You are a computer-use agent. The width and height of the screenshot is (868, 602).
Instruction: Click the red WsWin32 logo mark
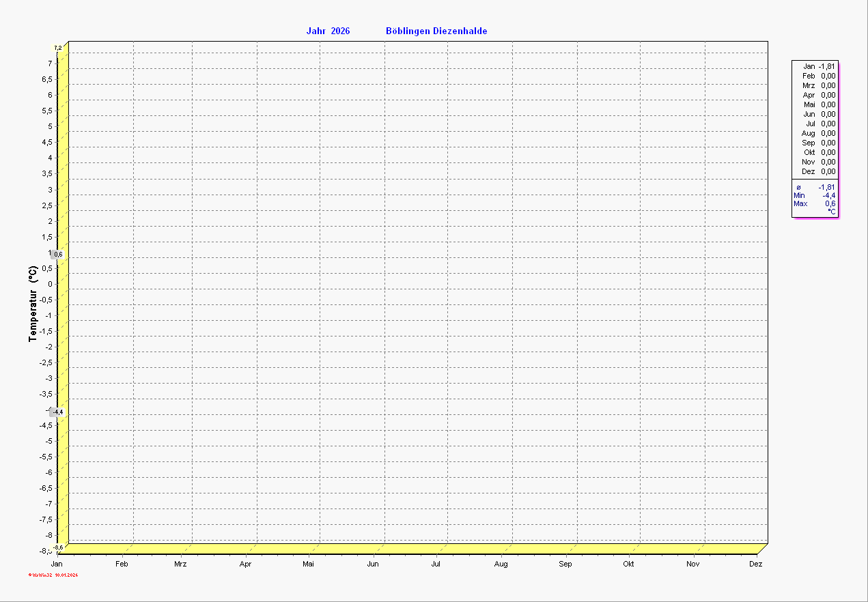click(x=30, y=575)
